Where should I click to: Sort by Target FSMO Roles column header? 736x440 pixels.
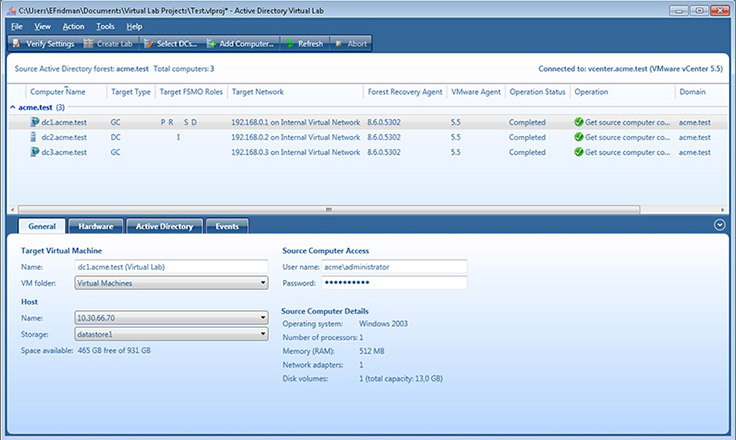pos(191,92)
